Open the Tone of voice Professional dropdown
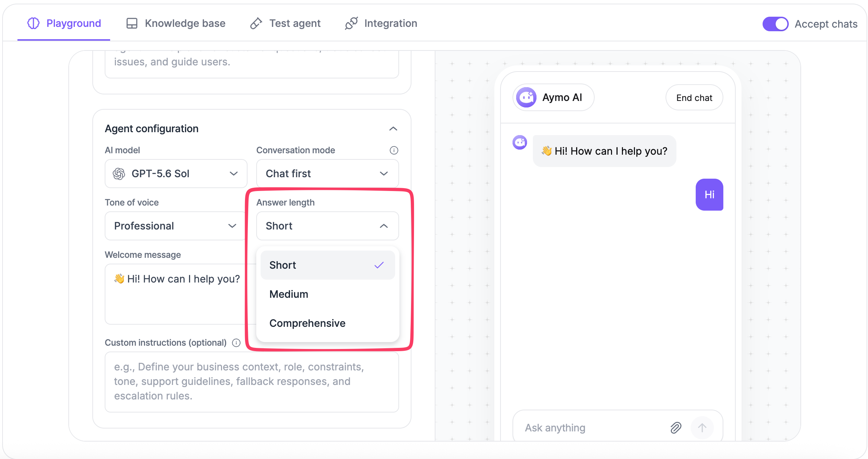The height and width of the screenshot is (459, 868). tap(176, 226)
